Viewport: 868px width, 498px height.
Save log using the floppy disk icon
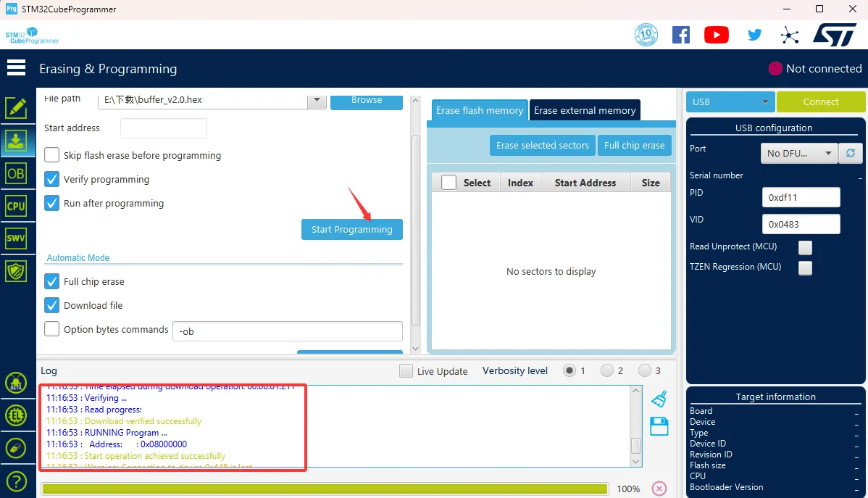tap(659, 426)
